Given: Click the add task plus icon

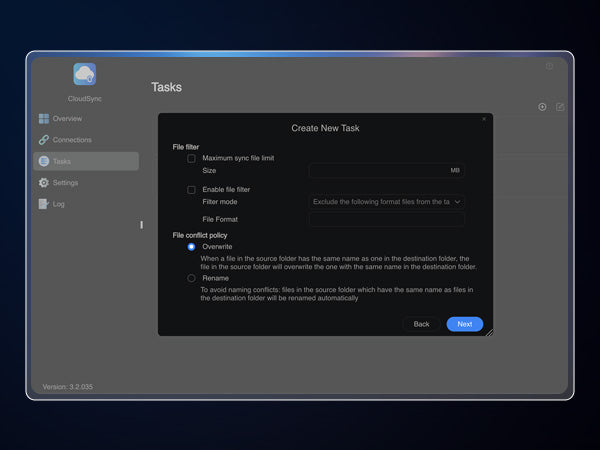Looking at the screenshot, I should click(542, 107).
